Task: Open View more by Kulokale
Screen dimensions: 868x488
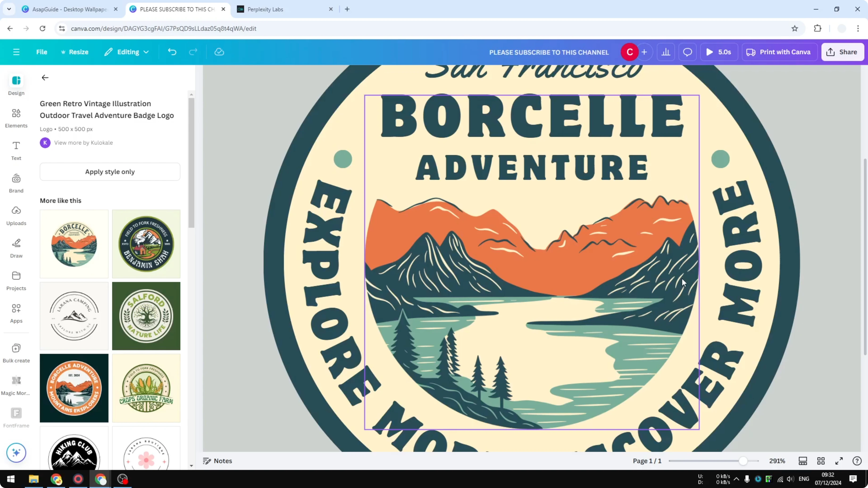Action: tap(83, 142)
